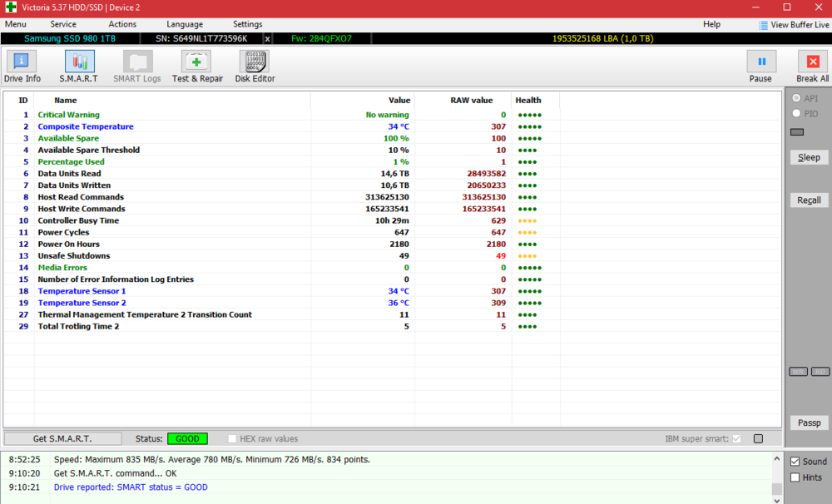Enable HEX raw values checkbox
The height and width of the screenshot is (504, 832).
coord(233,438)
